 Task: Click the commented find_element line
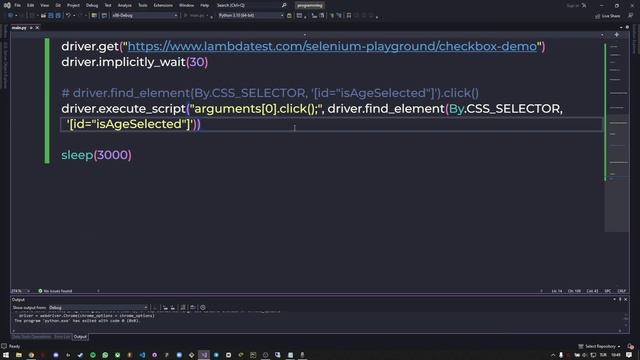(x=270, y=93)
